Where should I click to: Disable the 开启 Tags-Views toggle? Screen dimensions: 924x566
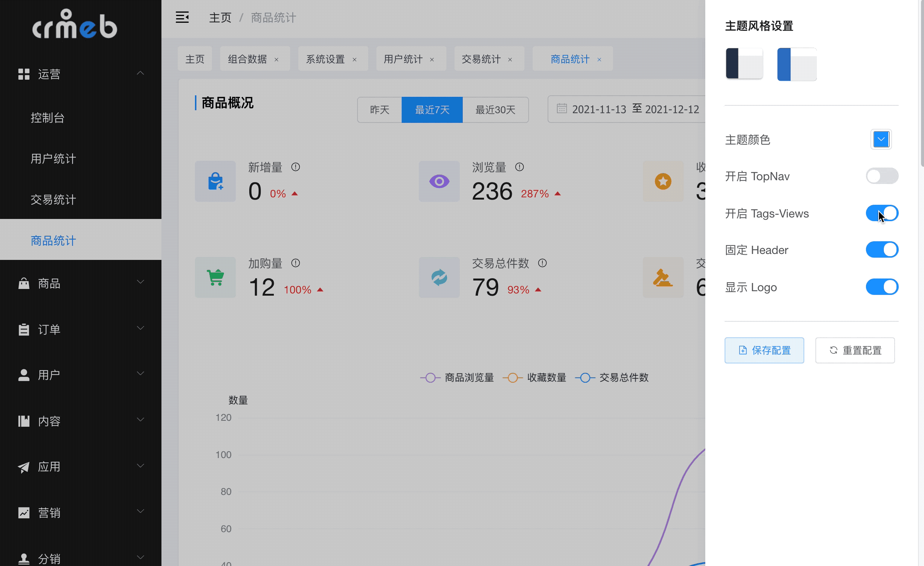coord(882,213)
